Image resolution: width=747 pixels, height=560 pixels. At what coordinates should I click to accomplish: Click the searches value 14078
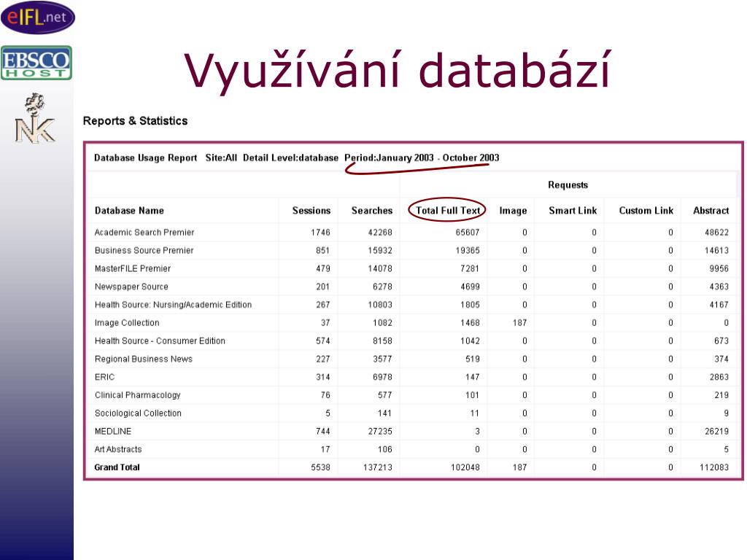[x=380, y=268]
